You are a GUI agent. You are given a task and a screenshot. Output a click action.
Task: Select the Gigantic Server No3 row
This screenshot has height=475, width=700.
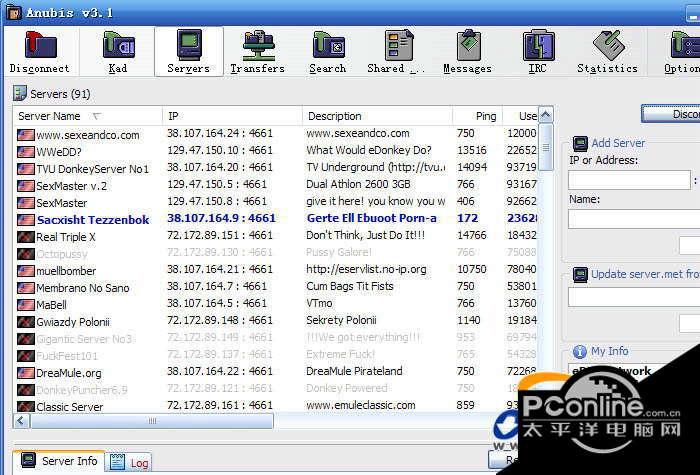click(276, 338)
